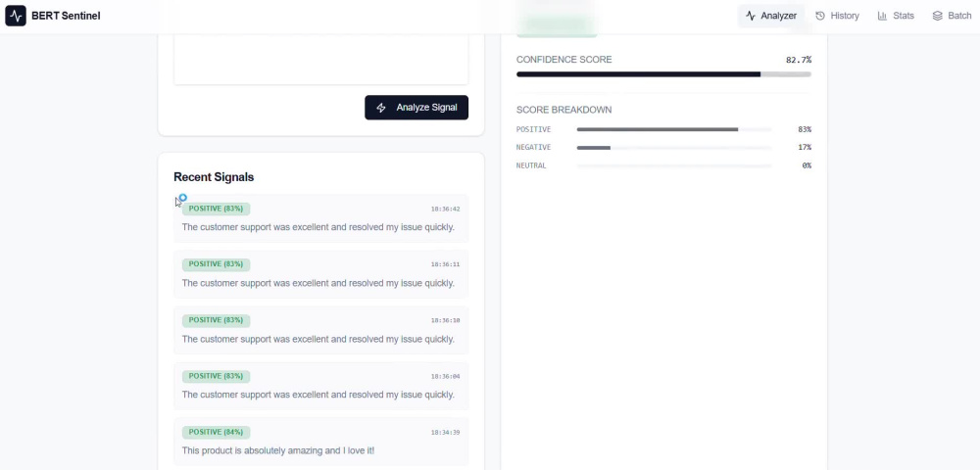This screenshot has height=470, width=980.
Task: Click the SCORE BREAKDOWN label
Action: pyautogui.click(x=563, y=110)
